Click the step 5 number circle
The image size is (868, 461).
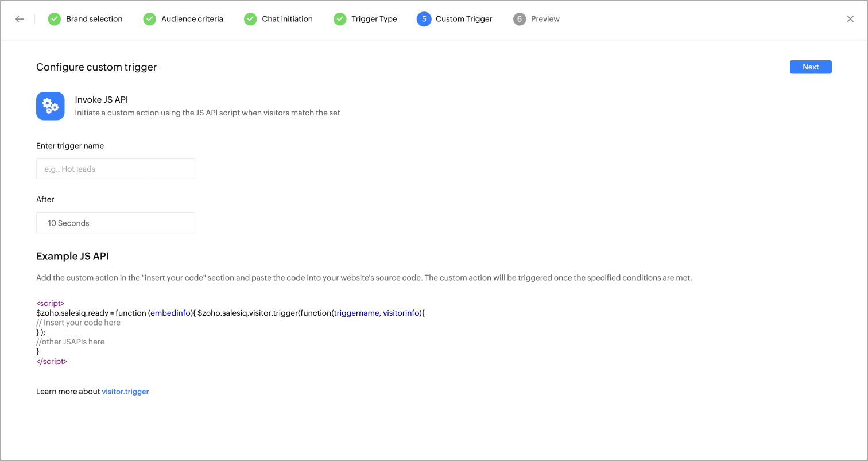[424, 19]
